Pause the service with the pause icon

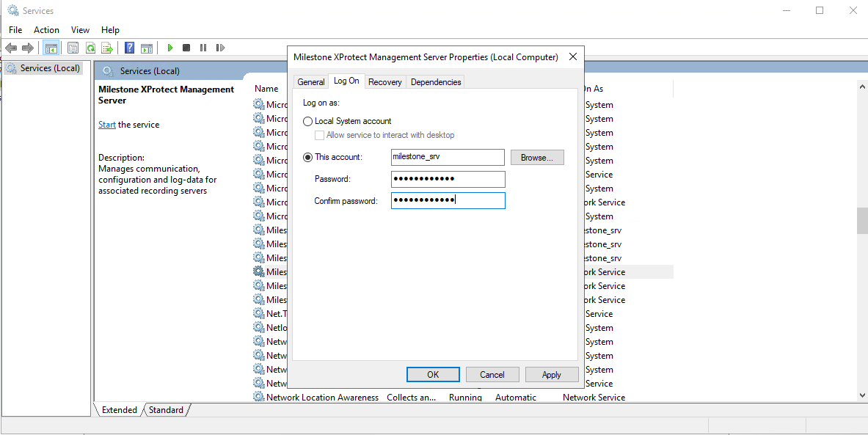pos(203,47)
